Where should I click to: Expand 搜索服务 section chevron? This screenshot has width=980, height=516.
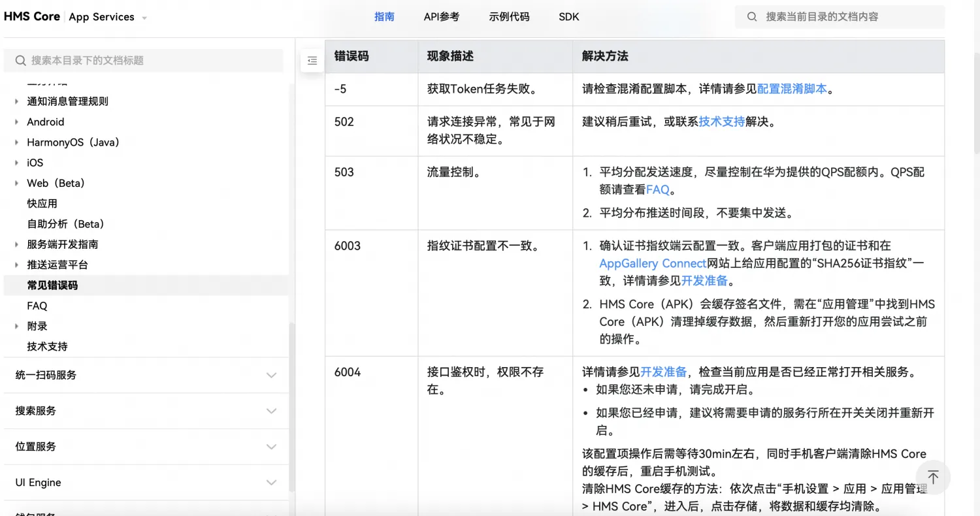272,411
